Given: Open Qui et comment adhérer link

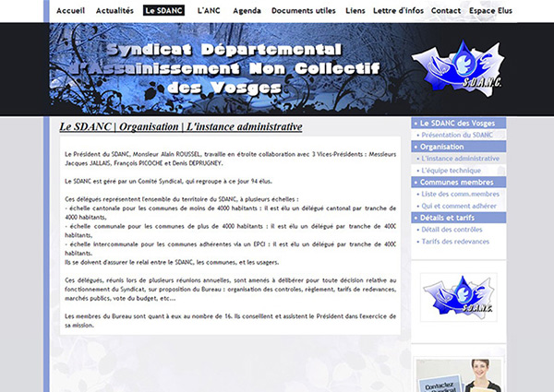Looking at the screenshot, I should click(x=459, y=206).
